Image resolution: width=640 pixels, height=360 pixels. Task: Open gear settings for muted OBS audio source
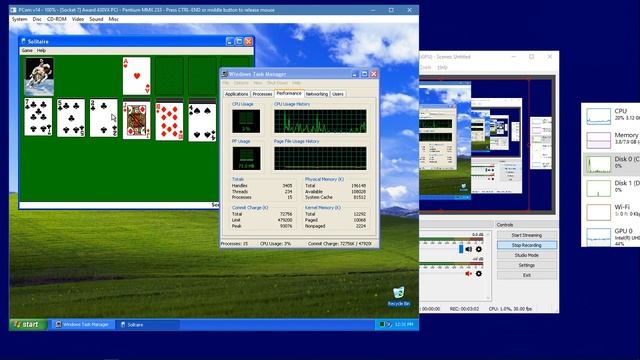coord(479,273)
